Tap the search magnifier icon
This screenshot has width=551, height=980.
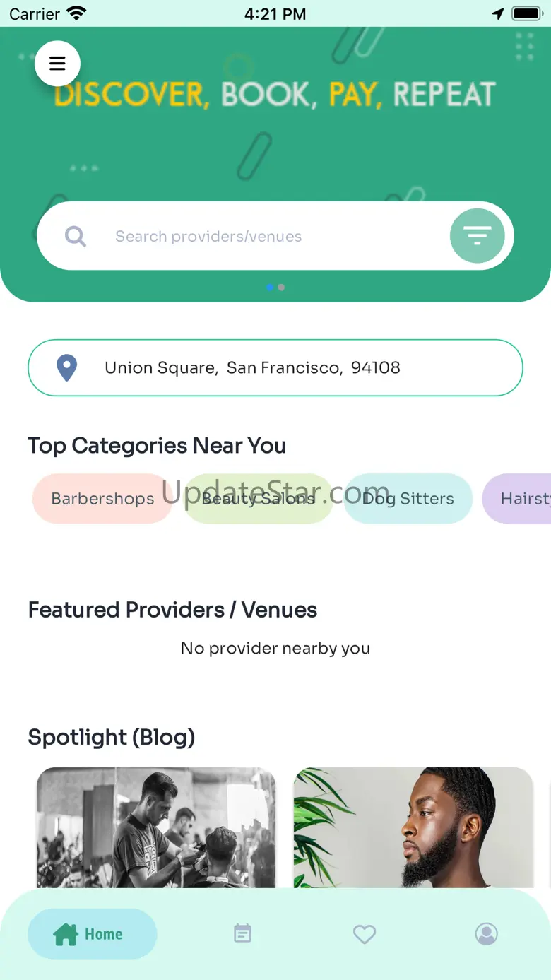(x=76, y=236)
